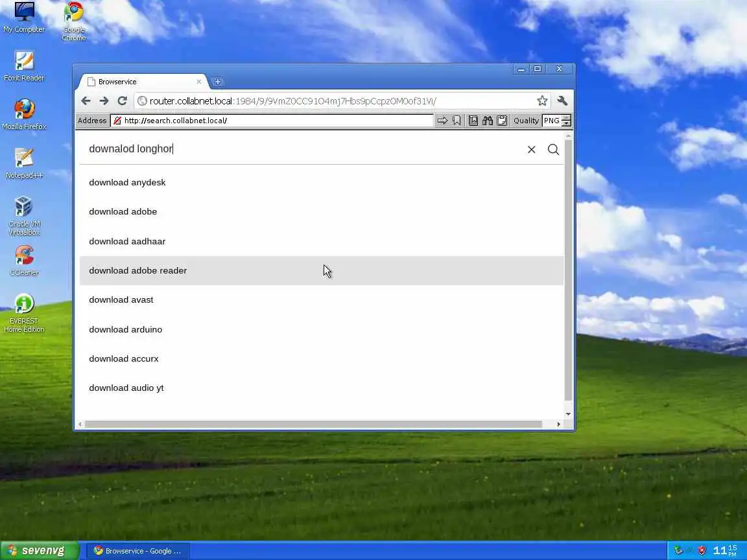Choose suggestion "download anydesk"
This screenshot has width=747, height=560.
pos(322,182)
